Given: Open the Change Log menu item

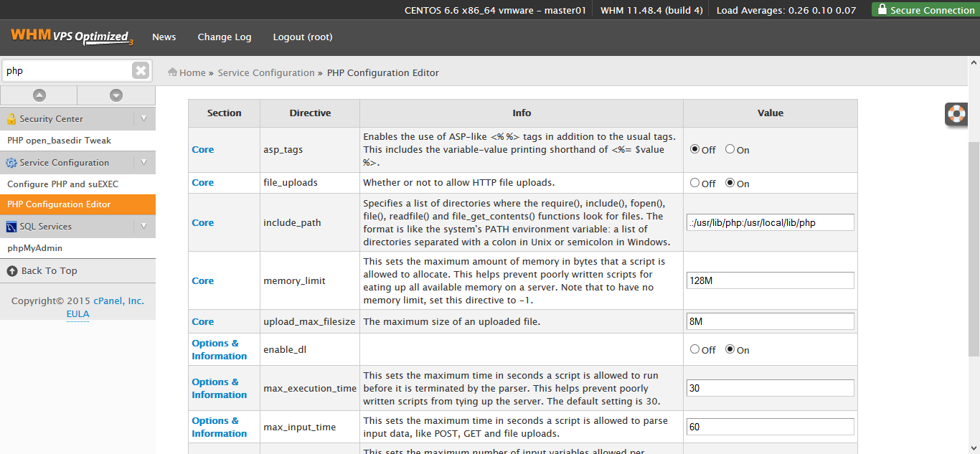Looking at the screenshot, I should click(x=225, y=37).
